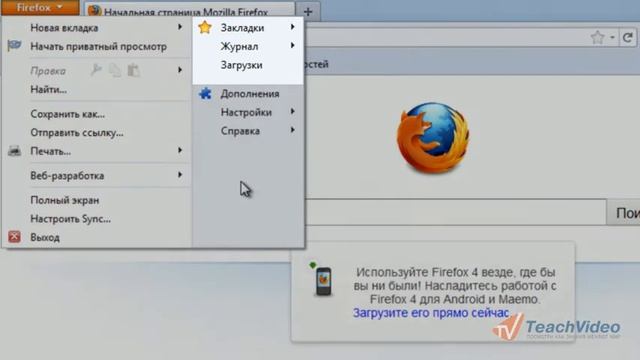Click the private browsing mask icon
Screen dimensions: 640x360
coord(14,46)
